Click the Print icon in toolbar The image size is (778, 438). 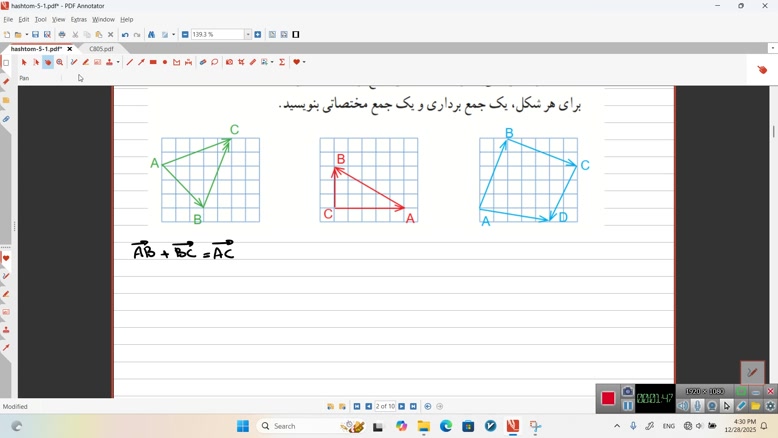(62, 35)
